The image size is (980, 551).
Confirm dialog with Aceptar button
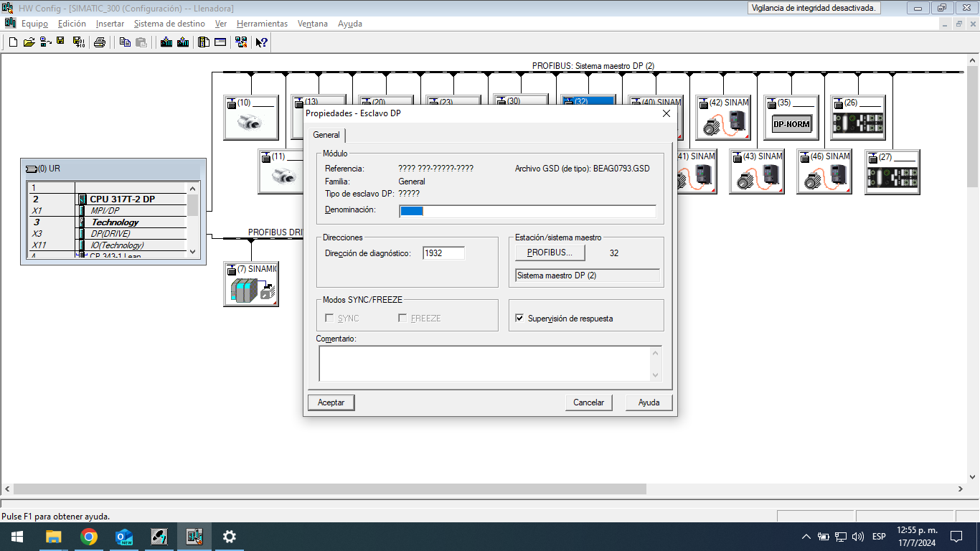click(331, 402)
